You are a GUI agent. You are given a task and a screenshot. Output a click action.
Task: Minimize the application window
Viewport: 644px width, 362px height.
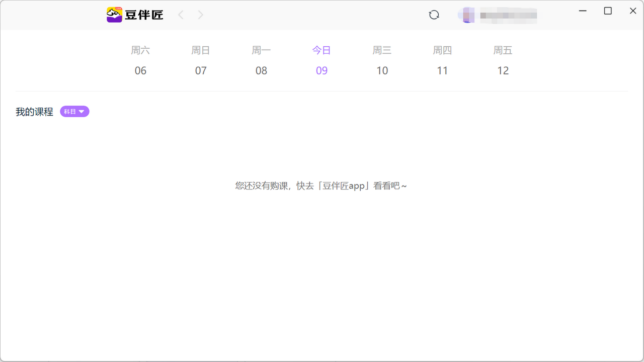(583, 11)
